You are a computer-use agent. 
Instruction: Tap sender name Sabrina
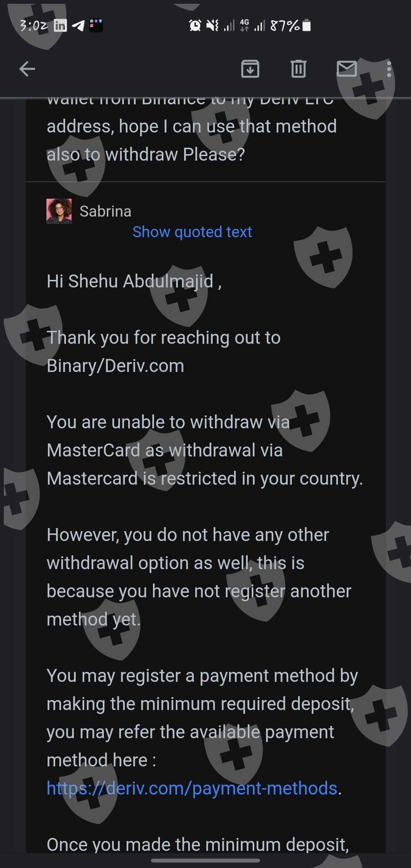[105, 211]
